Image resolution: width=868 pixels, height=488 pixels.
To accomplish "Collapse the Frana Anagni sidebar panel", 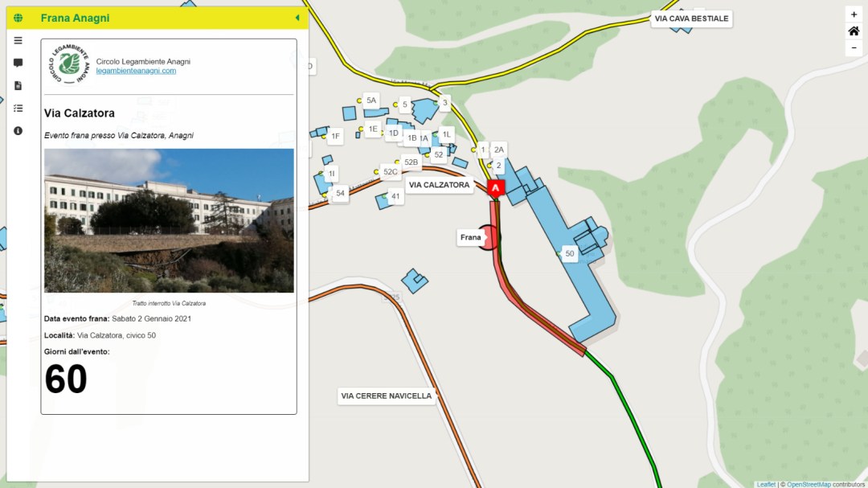I will coord(297,18).
